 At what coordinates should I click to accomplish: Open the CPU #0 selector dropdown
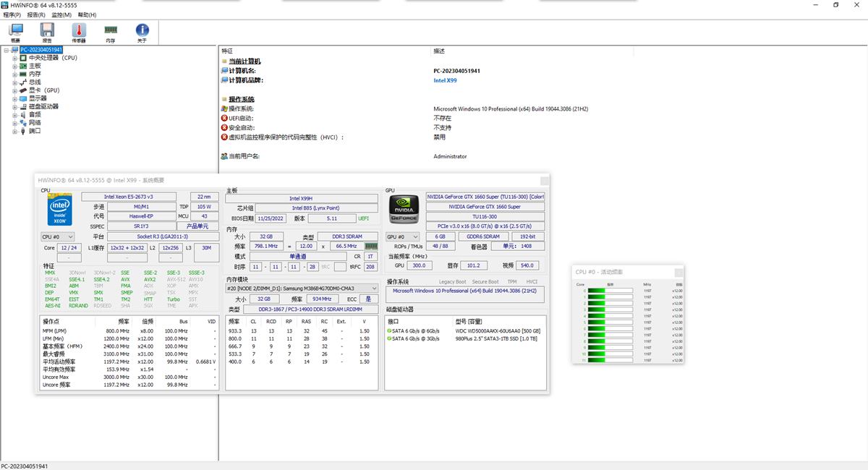tap(58, 236)
